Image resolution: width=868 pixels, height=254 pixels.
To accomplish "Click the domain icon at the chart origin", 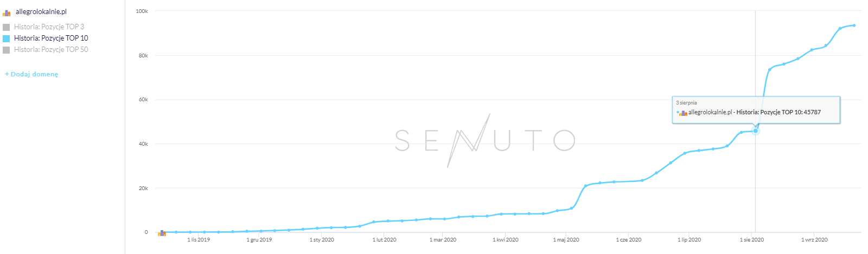I will pos(162,233).
